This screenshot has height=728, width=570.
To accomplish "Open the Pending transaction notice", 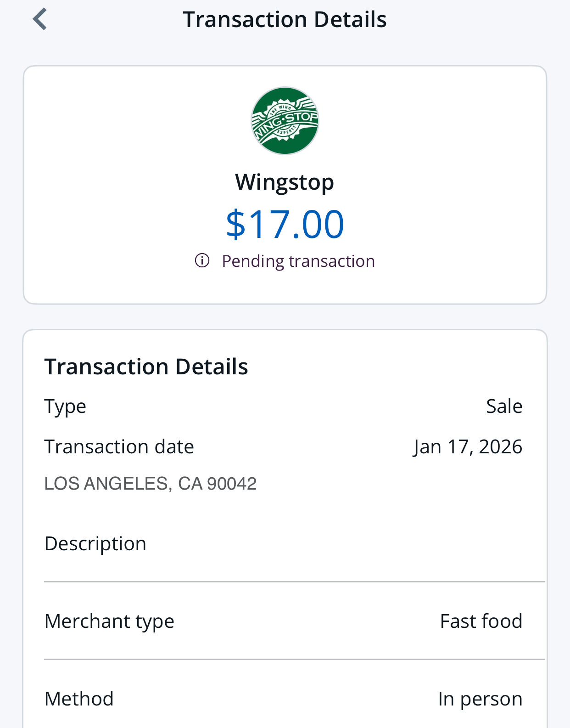I will point(298,261).
